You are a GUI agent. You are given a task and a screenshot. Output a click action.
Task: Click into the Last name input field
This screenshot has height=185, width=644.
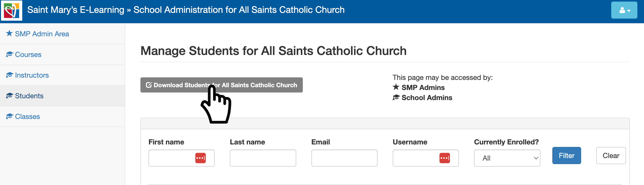tap(263, 158)
